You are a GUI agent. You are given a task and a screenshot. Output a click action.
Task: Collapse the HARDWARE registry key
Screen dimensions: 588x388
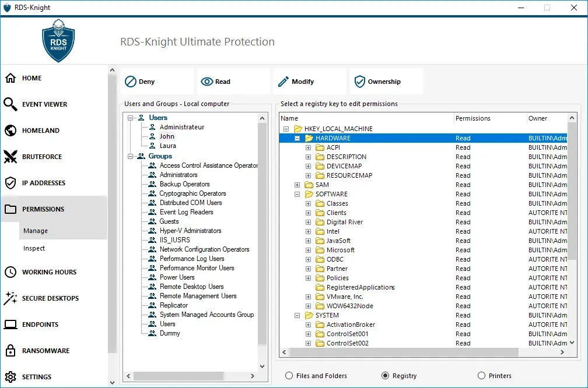tap(297, 138)
